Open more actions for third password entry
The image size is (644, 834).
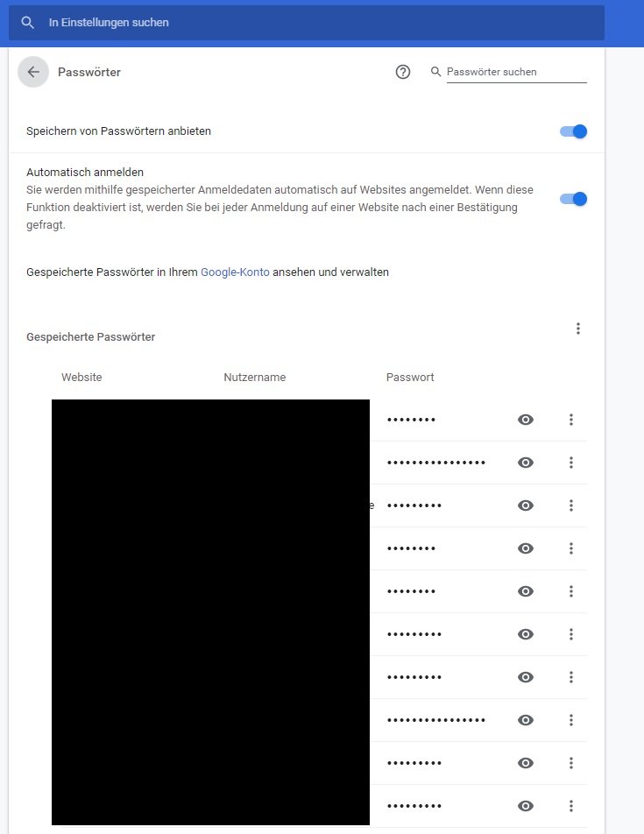(571, 505)
